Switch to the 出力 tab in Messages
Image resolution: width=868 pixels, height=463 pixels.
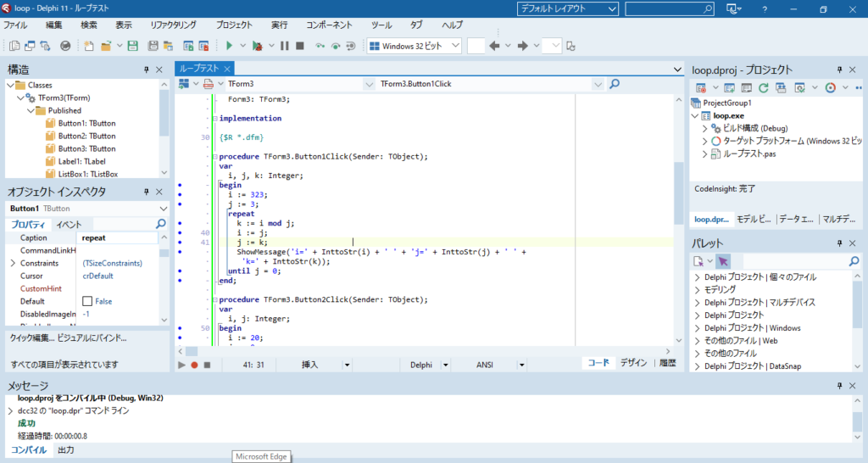pyautogui.click(x=66, y=449)
